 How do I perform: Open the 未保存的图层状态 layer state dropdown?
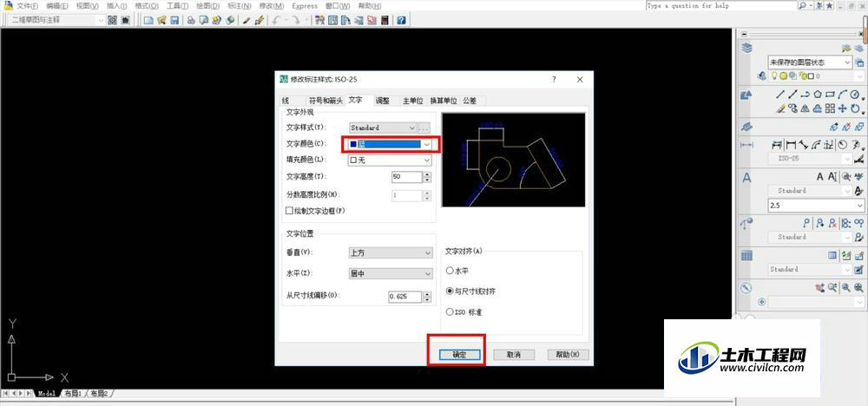[811, 62]
